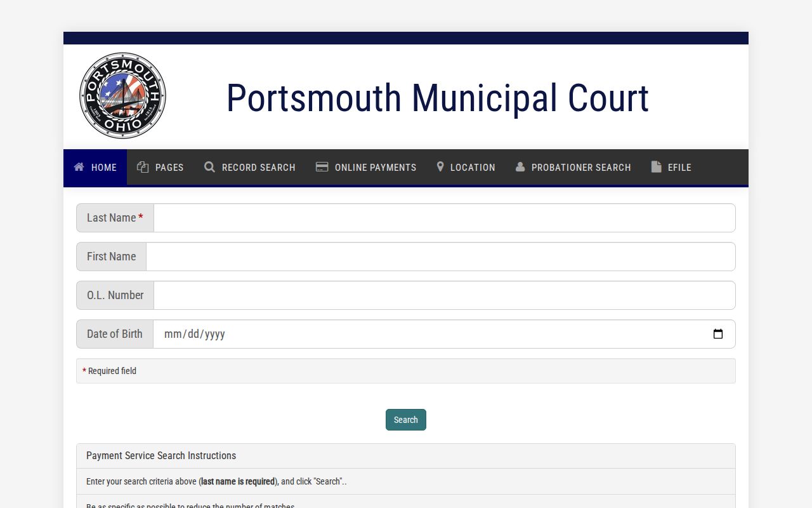
Task: Click the Date of Birth field label
Action: [x=115, y=334]
